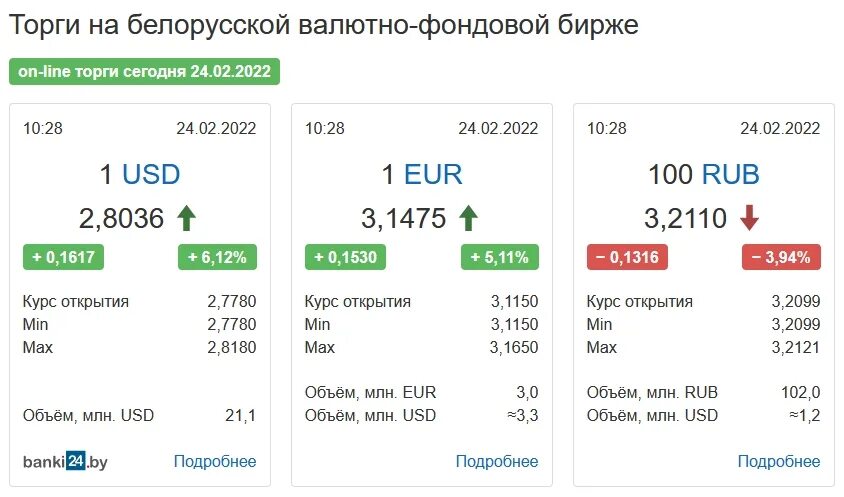The height and width of the screenshot is (497, 844).
Task: Click the 2,8036 USD rate value
Action: 121,219
